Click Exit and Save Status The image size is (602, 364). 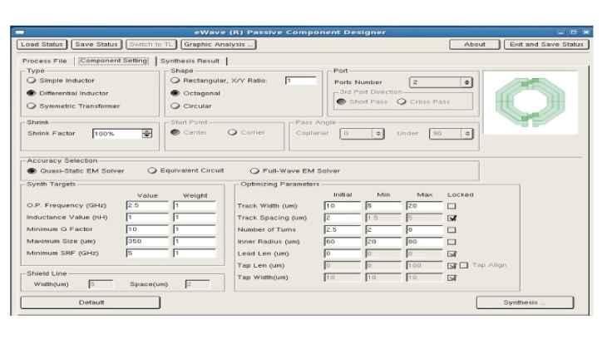[x=546, y=45]
